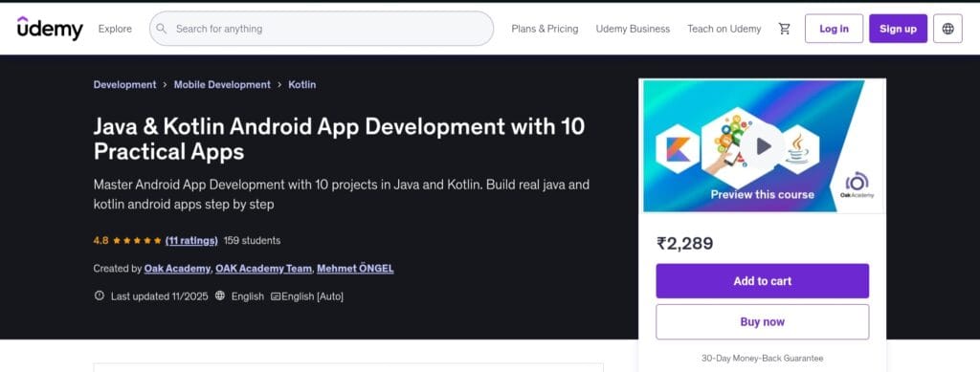
Task: Click the ₹2,289 price
Action: pos(684,244)
